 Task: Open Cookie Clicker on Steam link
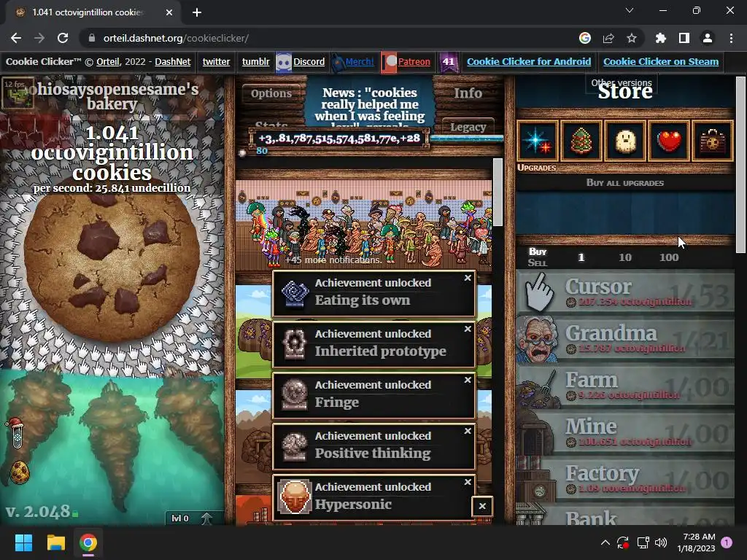661,61
